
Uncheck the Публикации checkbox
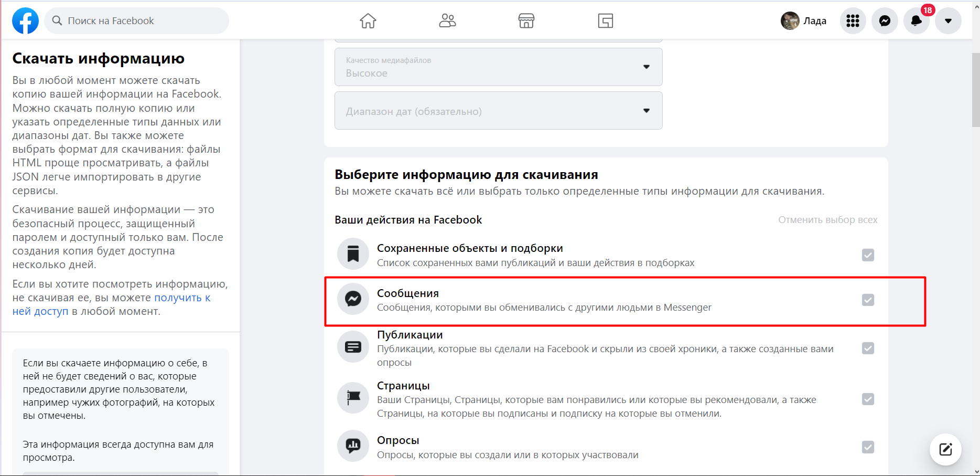(868, 348)
